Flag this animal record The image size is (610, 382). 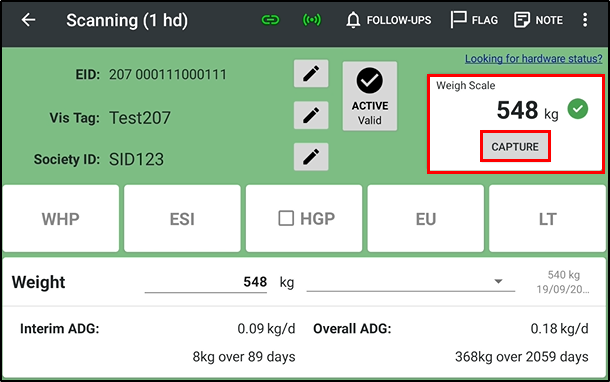point(474,20)
